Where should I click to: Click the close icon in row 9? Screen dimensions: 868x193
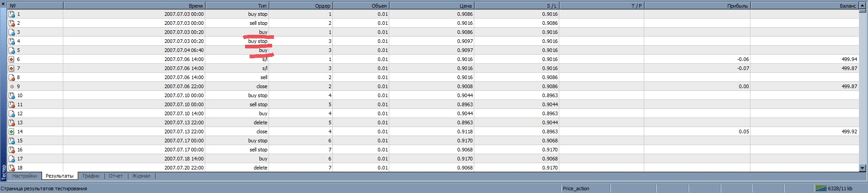click(12, 86)
